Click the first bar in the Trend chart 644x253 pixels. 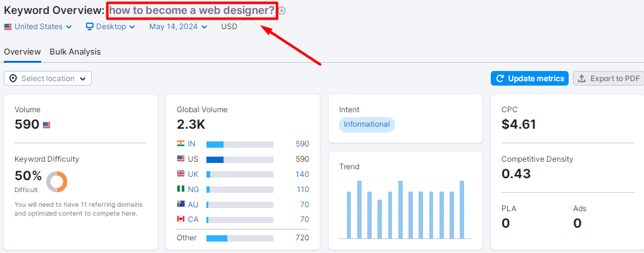(349, 215)
